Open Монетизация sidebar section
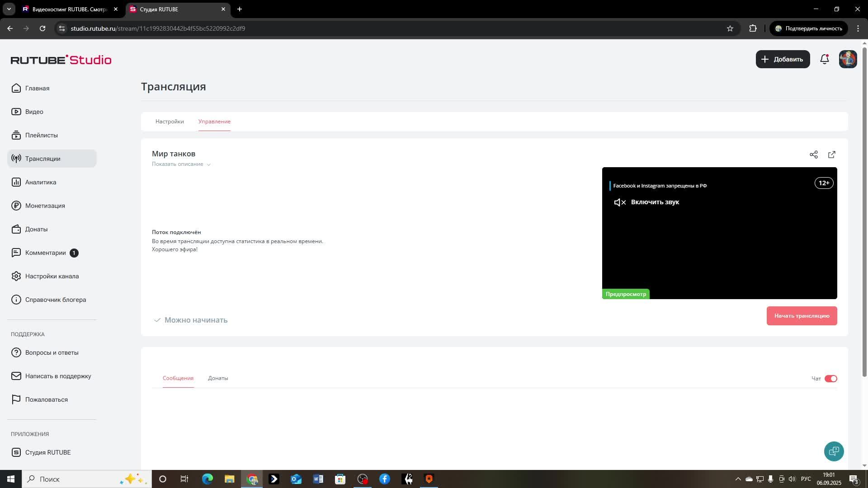The width and height of the screenshot is (868, 488). [x=45, y=206]
